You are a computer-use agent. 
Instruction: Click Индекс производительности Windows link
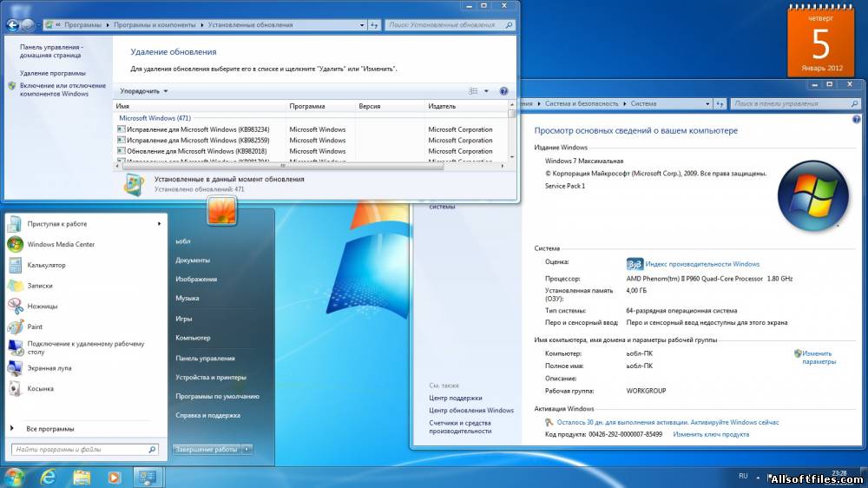[x=701, y=264]
